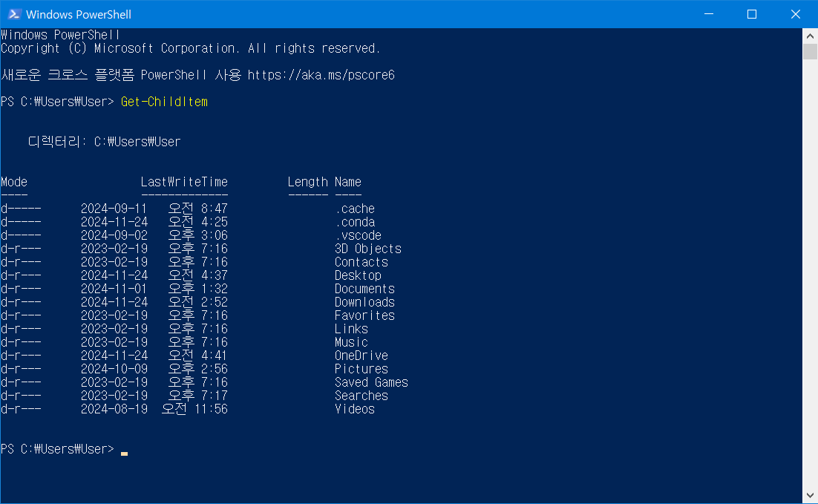
Task: Click the Get-ChildItem command text
Action: (x=164, y=102)
